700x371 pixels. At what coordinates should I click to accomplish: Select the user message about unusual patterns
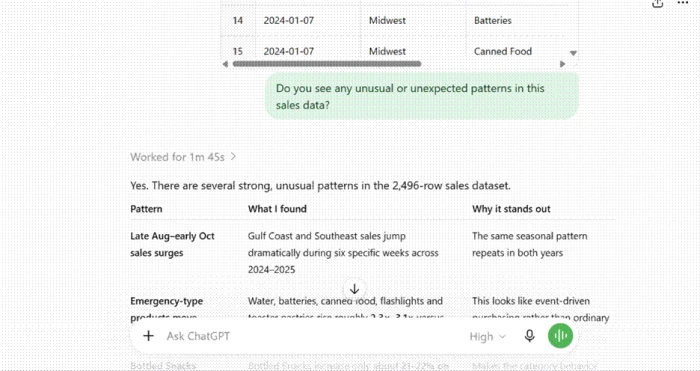[x=422, y=96]
